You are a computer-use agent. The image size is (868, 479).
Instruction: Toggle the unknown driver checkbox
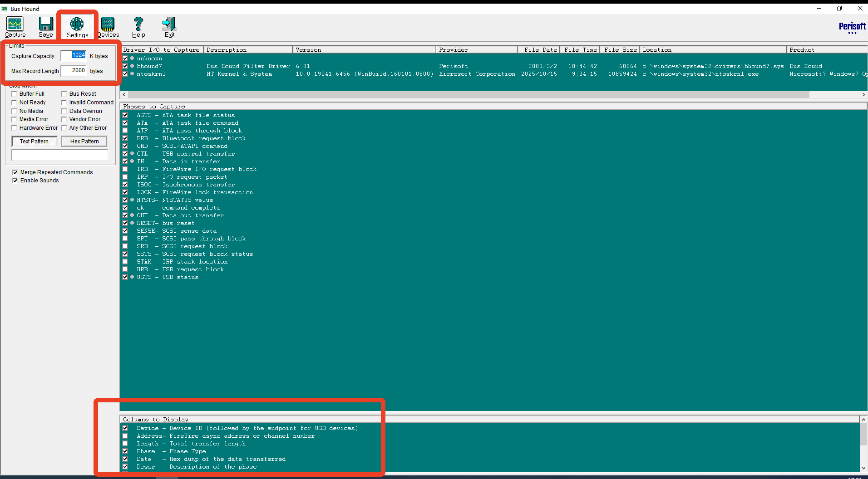125,59
